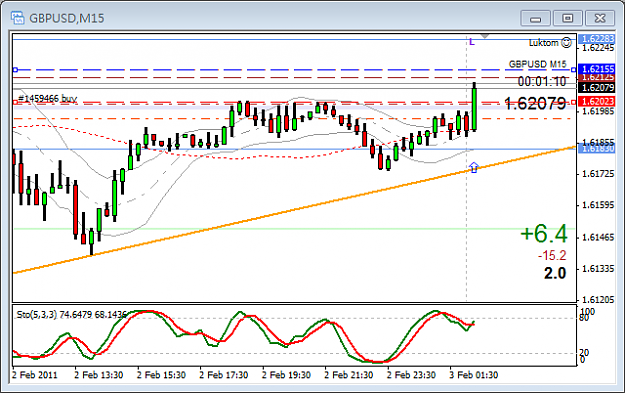The width and height of the screenshot is (625, 393).
Task: Maximize the GBPUSD,M15 chart window
Action: tap(568, 18)
